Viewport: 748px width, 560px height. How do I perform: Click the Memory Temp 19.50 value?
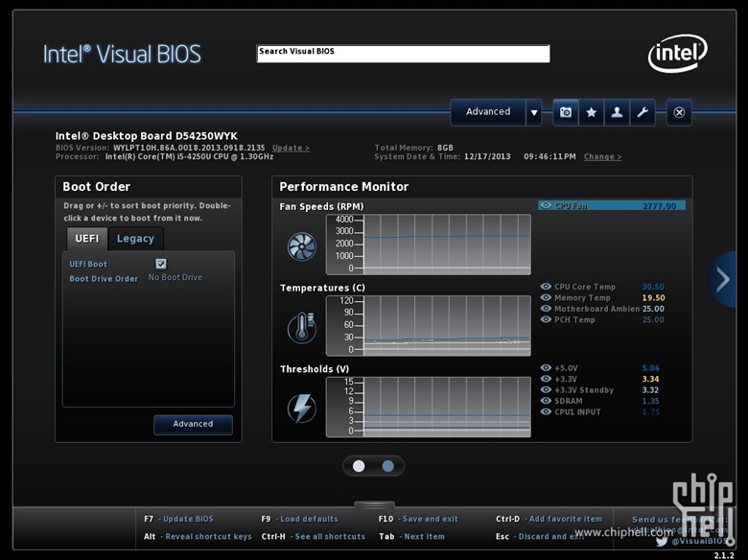tap(653, 298)
